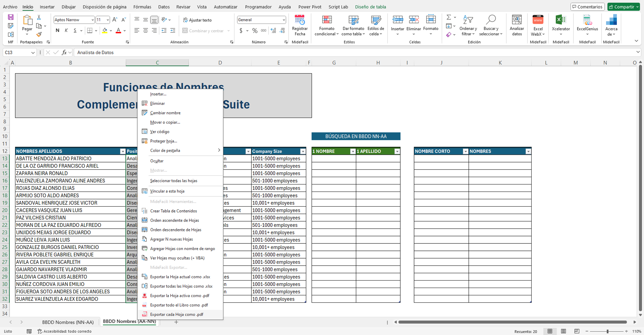644x335 pixels.
Task: Select Proteger hoja... in the context menu
Action: (x=180, y=141)
